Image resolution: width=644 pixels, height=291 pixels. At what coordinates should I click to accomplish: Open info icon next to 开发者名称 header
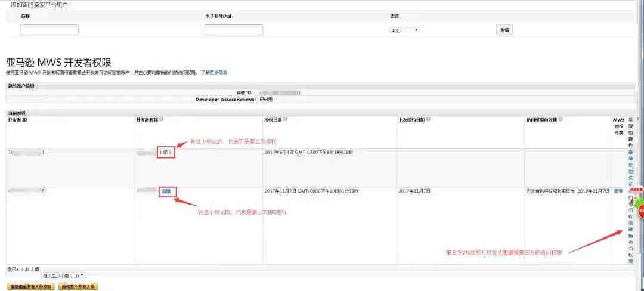pos(162,119)
